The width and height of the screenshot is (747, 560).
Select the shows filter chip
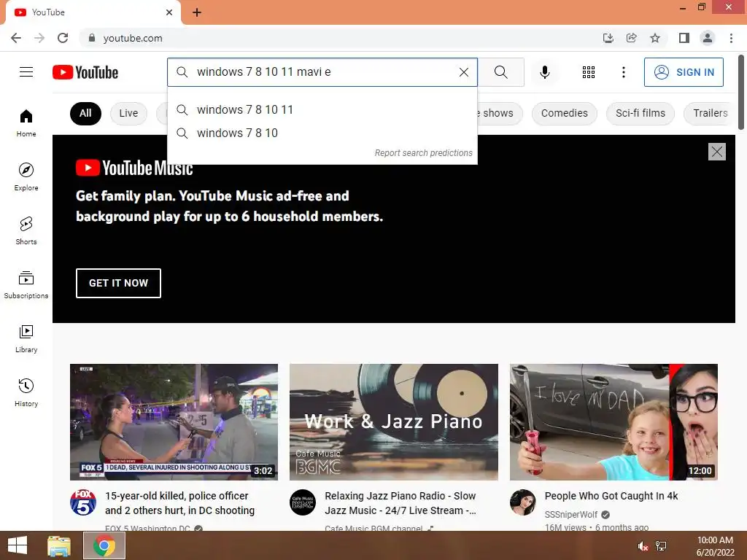coord(499,113)
